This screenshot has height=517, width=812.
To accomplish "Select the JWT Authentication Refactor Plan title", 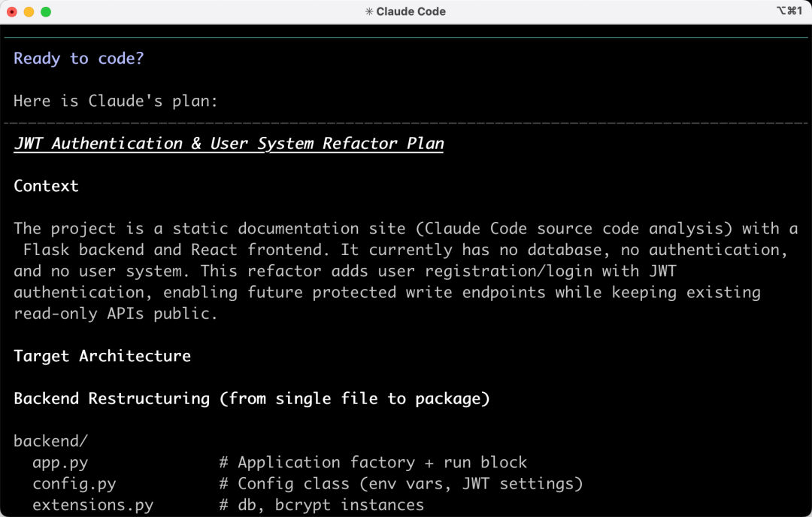I will [x=229, y=143].
